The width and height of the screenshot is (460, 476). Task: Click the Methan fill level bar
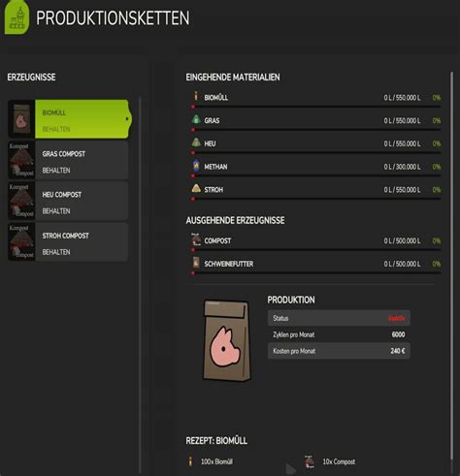coord(316,175)
